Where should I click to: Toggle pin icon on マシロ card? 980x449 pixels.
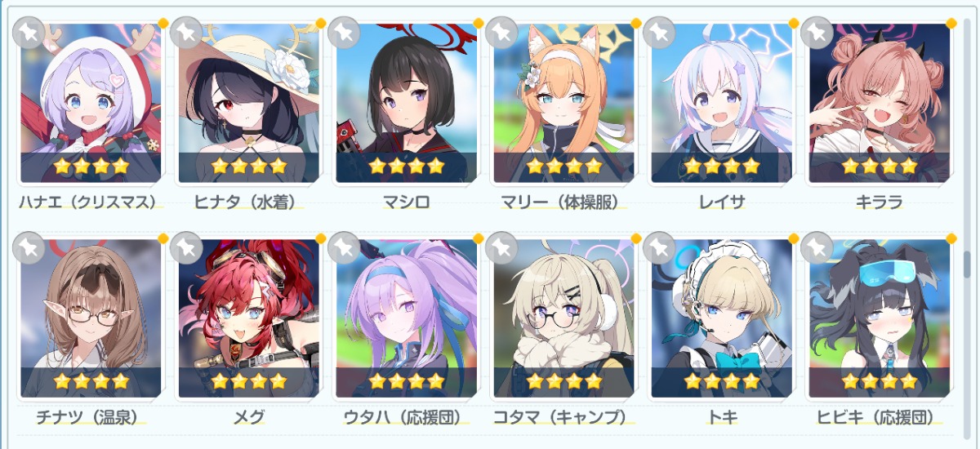[x=345, y=33]
